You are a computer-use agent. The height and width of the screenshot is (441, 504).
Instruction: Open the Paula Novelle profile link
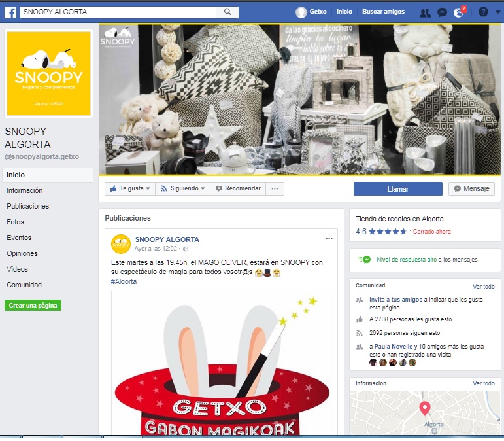pos(394,347)
